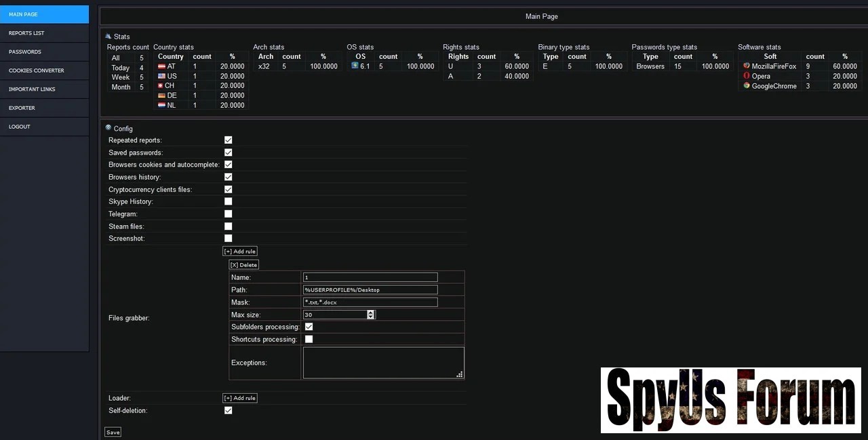Click the Save button below the config
Image resolution: width=868 pixels, height=440 pixels.
coord(113,432)
